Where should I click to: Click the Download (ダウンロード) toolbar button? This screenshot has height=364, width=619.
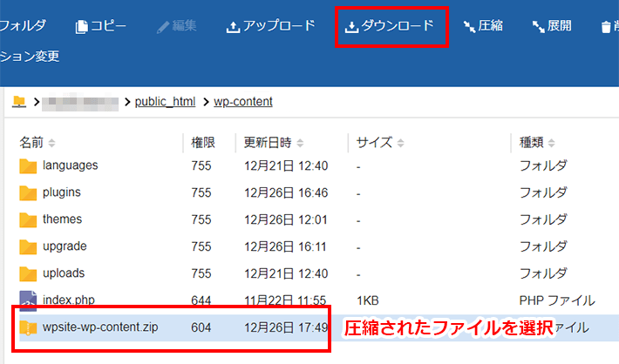(x=390, y=26)
